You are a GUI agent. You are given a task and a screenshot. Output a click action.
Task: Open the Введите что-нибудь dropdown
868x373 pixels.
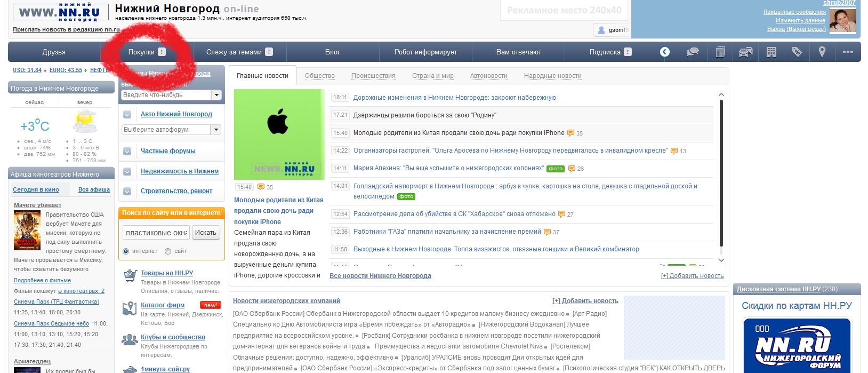pyautogui.click(x=216, y=95)
